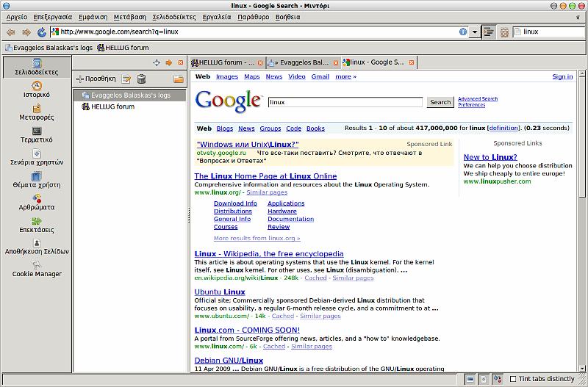The width and height of the screenshot is (588, 387).
Task: Open the Επεκτάσεις extensions panel
Action: 37,225
